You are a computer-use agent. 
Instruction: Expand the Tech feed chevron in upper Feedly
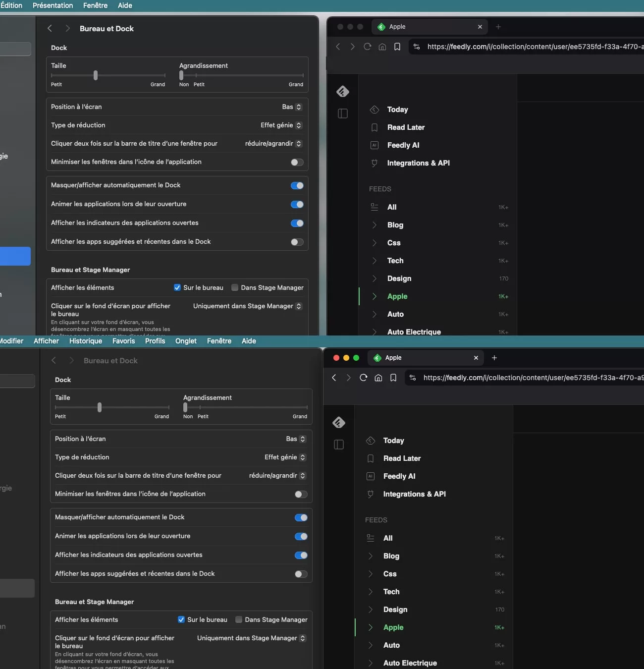[x=375, y=261]
